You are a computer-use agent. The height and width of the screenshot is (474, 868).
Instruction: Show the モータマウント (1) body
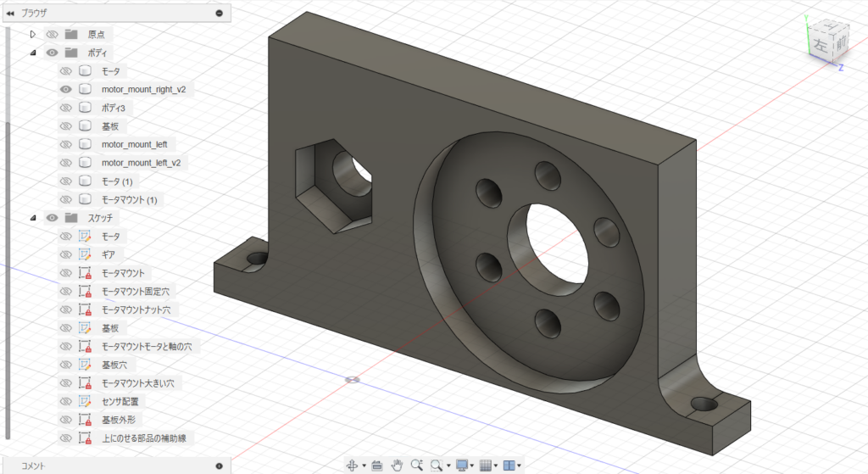pos(66,199)
